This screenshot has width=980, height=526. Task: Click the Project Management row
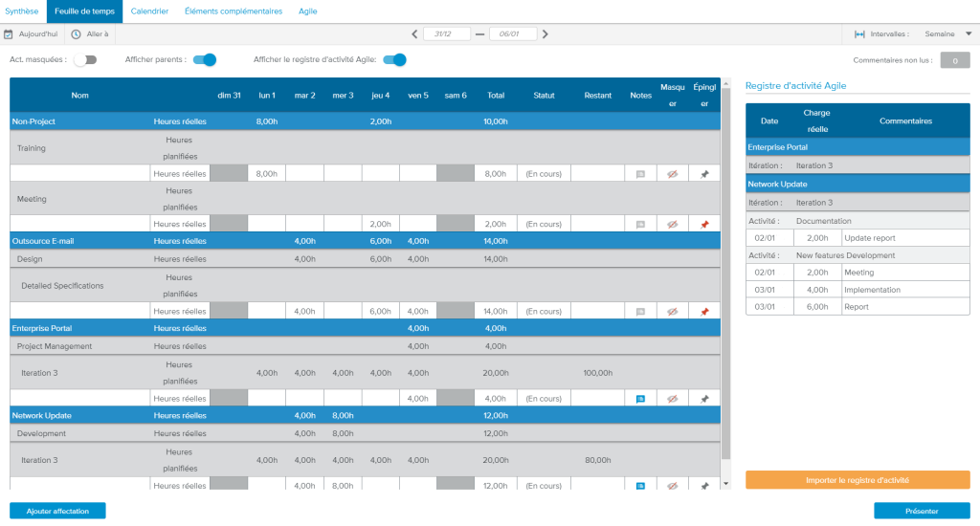point(365,346)
